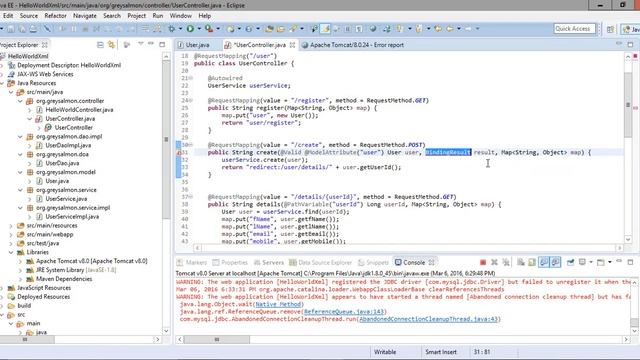
Task: Click the Print toolbar icon
Action: pos(33,29)
